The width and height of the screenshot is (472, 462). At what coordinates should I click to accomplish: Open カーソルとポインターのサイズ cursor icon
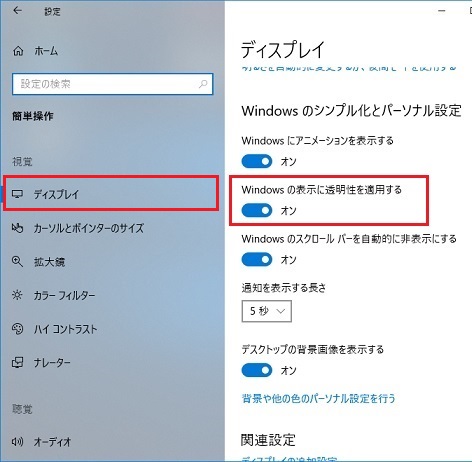(x=17, y=228)
